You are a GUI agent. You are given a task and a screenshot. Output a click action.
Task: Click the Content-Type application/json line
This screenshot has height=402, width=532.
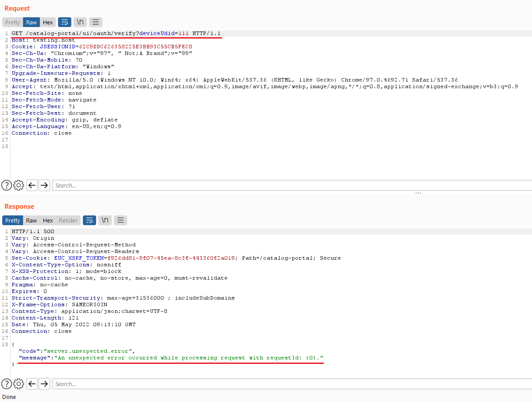pyautogui.click(x=89, y=311)
